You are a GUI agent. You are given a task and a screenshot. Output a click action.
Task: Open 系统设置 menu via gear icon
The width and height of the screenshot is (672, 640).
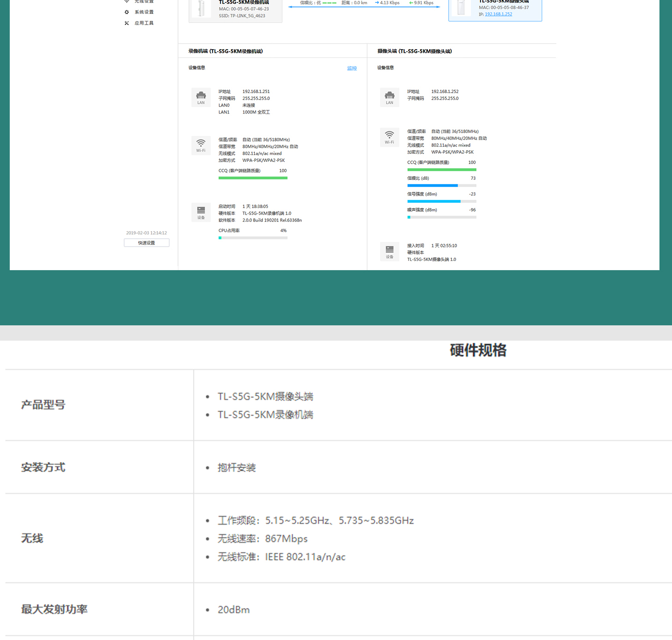127,12
